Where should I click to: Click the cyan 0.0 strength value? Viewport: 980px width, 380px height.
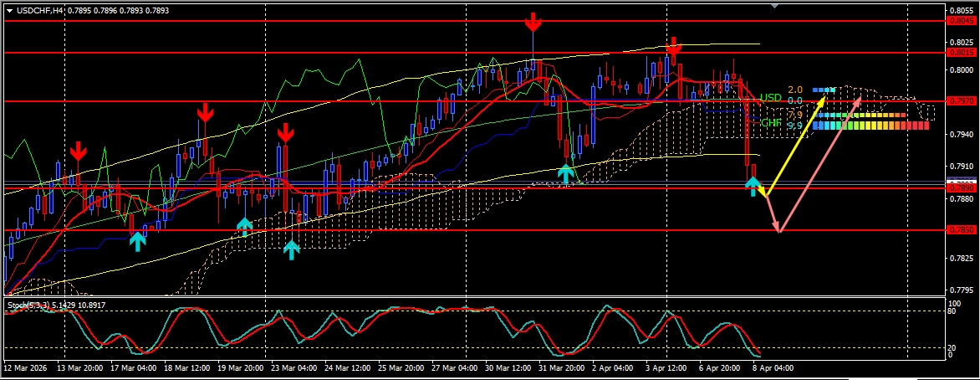795,100
